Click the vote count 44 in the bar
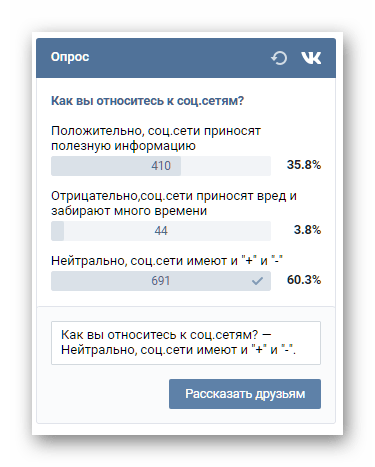Screen dimensions: 375x467 161,231
